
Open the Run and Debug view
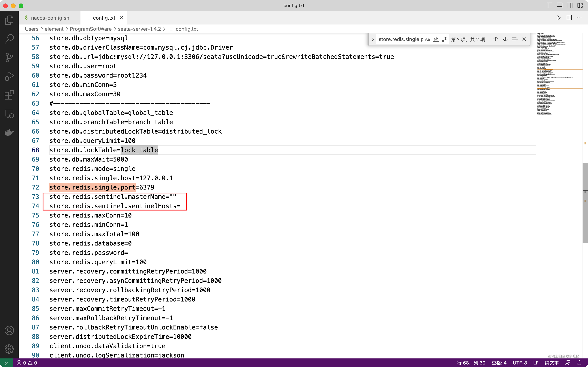coord(9,76)
